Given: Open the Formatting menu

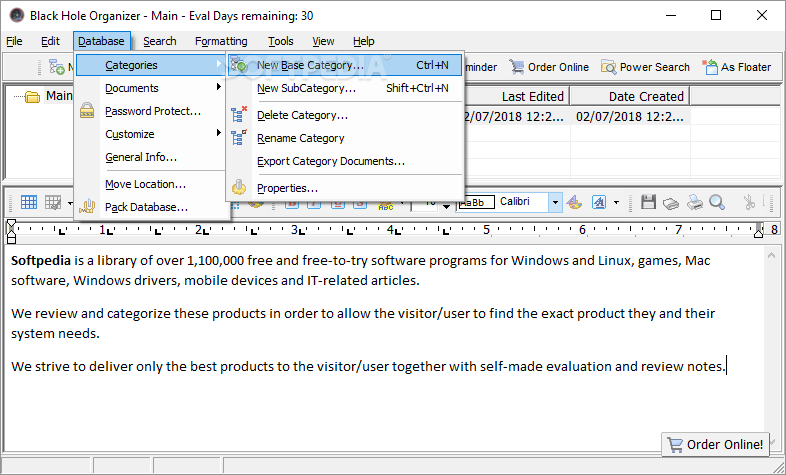Looking at the screenshot, I should [221, 41].
